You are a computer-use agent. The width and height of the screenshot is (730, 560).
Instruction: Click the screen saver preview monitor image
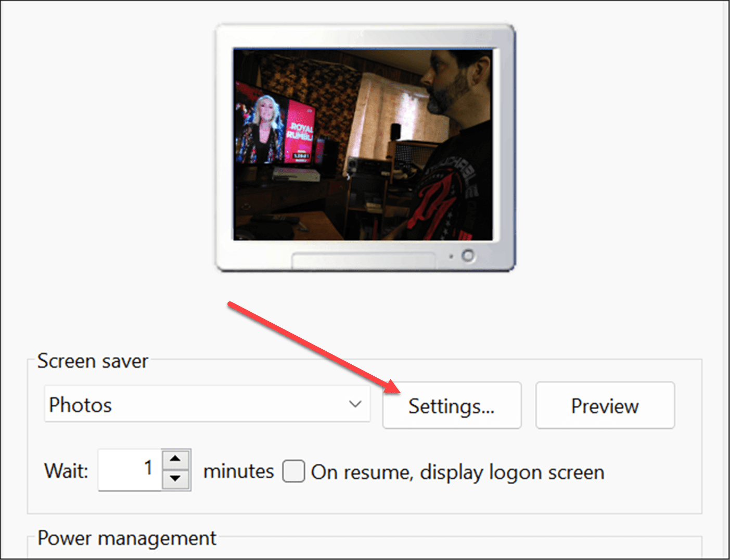pyautogui.click(x=365, y=148)
